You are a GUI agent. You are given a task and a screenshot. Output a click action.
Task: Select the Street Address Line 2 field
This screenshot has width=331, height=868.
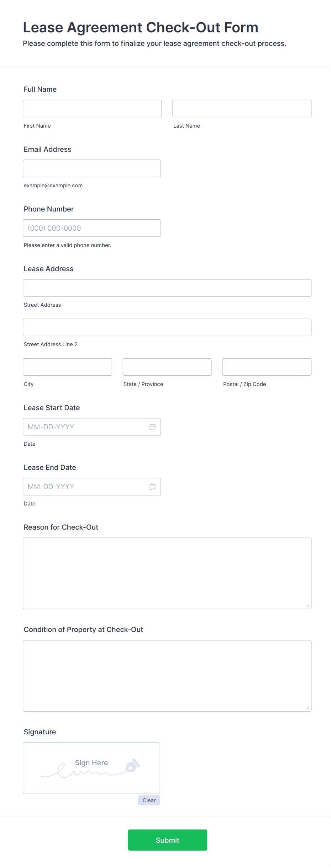[167, 327]
